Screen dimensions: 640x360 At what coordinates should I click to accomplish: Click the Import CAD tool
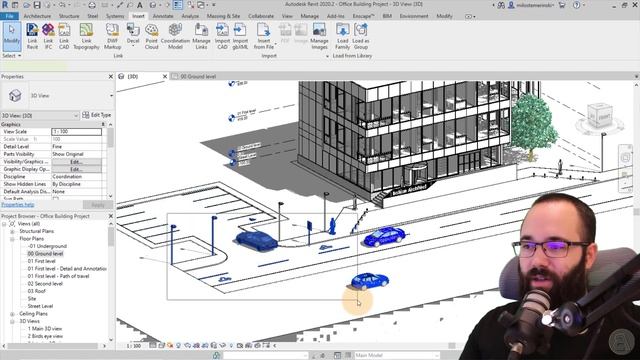pos(222,36)
